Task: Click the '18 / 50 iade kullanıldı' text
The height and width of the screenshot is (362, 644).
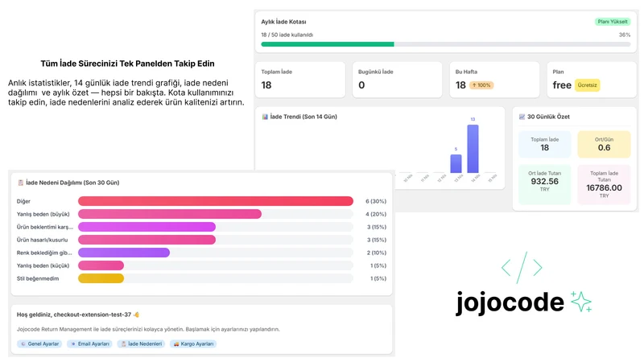Action: tap(287, 35)
